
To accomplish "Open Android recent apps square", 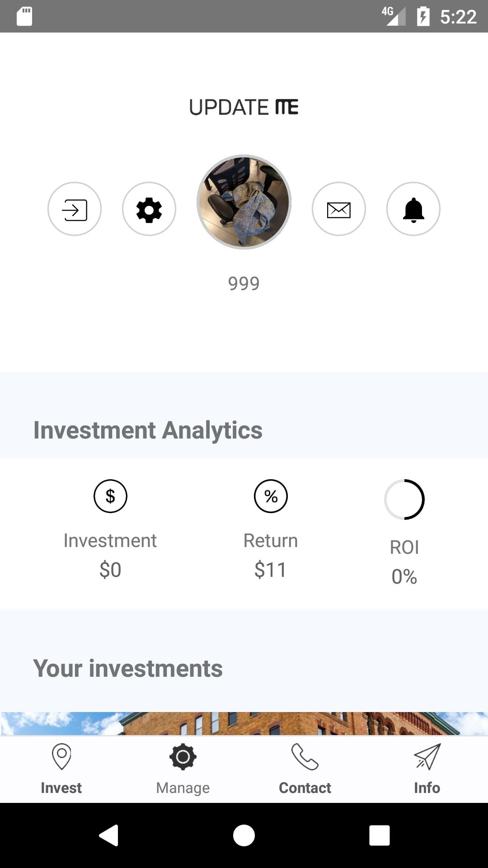I will click(x=380, y=835).
